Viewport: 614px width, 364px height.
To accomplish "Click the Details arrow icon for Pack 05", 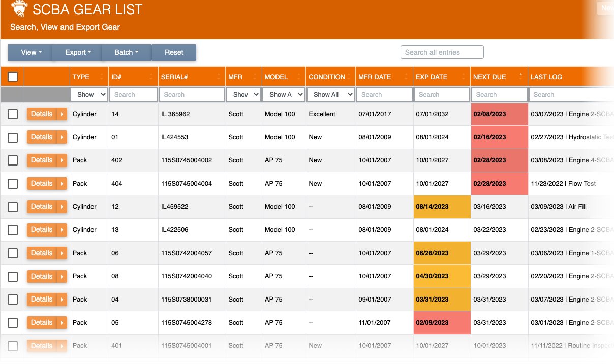I will (x=62, y=323).
